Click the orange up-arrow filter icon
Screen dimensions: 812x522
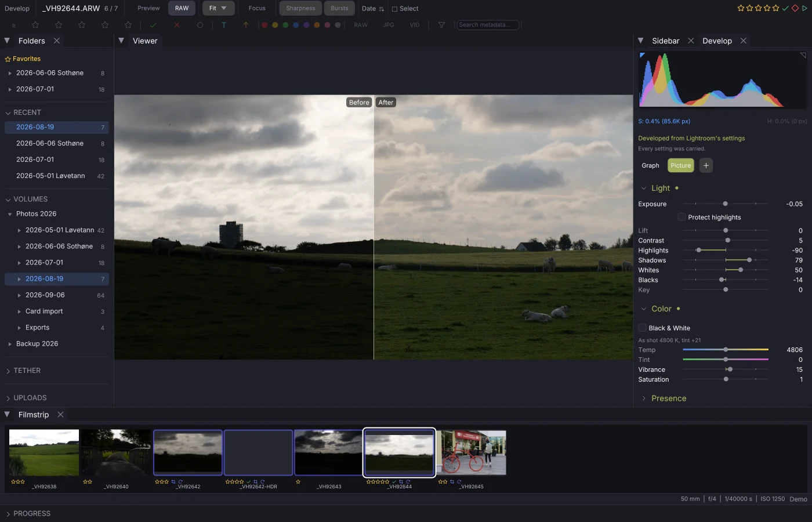click(246, 25)
